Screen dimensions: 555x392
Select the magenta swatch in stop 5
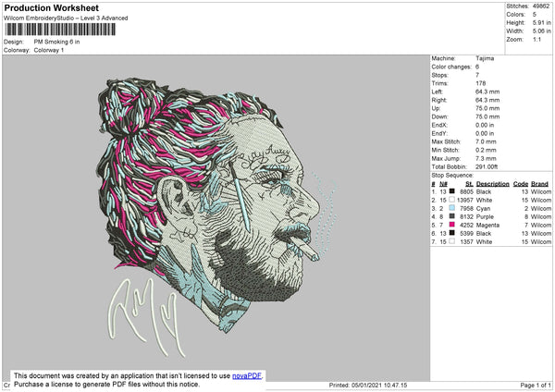pos(451,225)
